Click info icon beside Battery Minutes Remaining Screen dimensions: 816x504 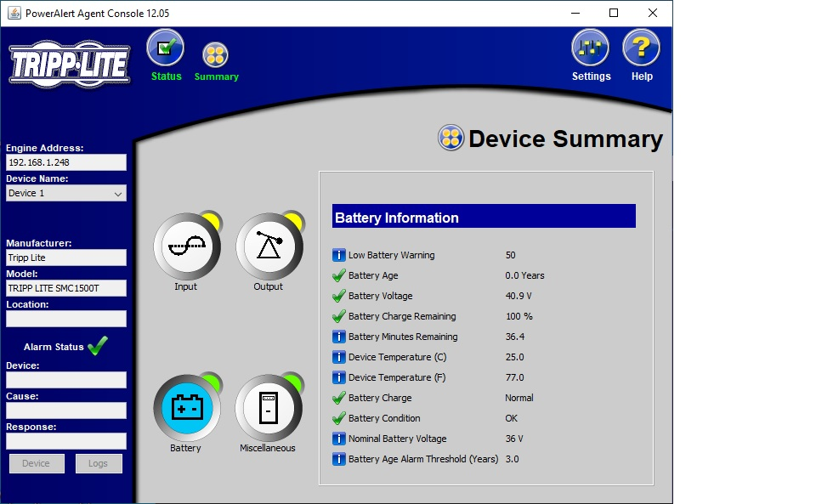pos(339,337)
